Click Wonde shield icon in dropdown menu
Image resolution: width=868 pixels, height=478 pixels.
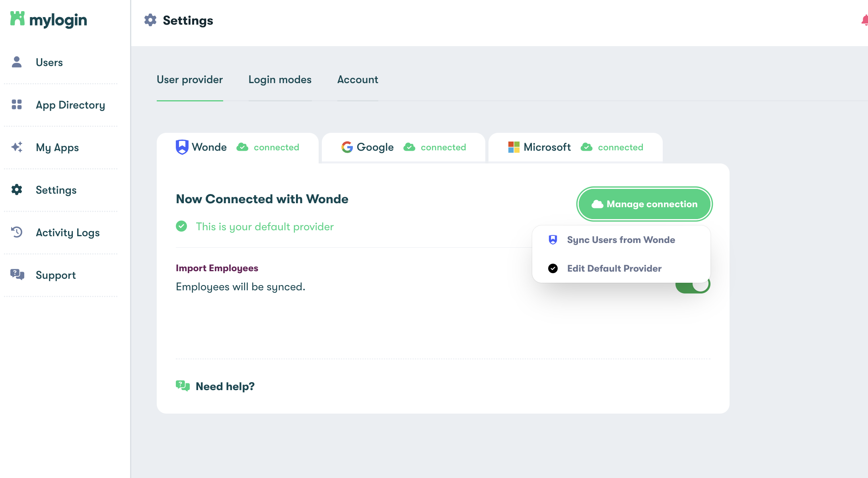point(553,239)
